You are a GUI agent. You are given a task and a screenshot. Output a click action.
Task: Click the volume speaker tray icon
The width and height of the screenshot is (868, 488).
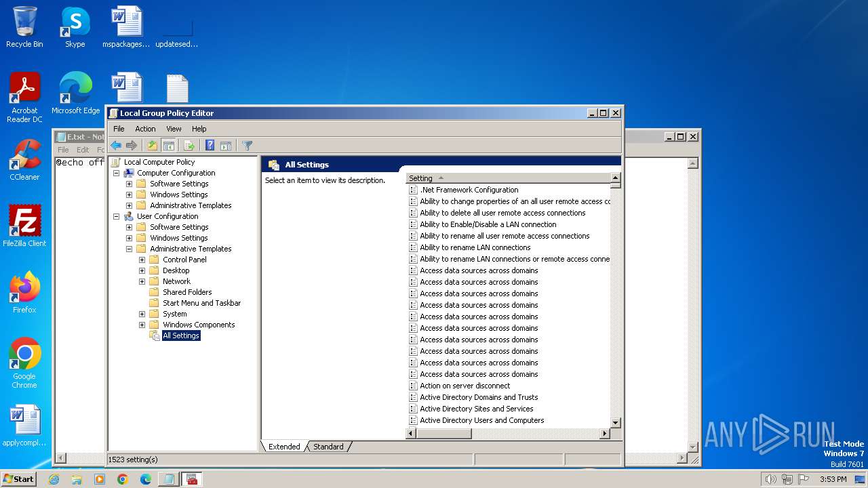(x=770, y=479)
